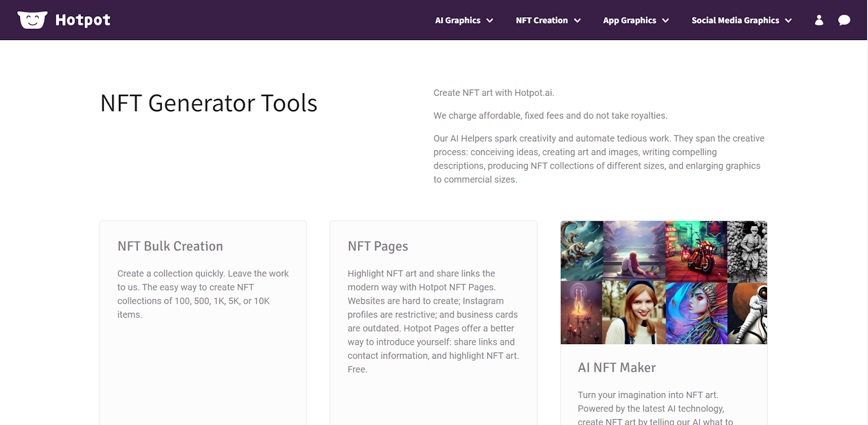Open the NFT Pages card title
Image resolution: width=868 pixels, height=425 pixels.
[378, 246]
